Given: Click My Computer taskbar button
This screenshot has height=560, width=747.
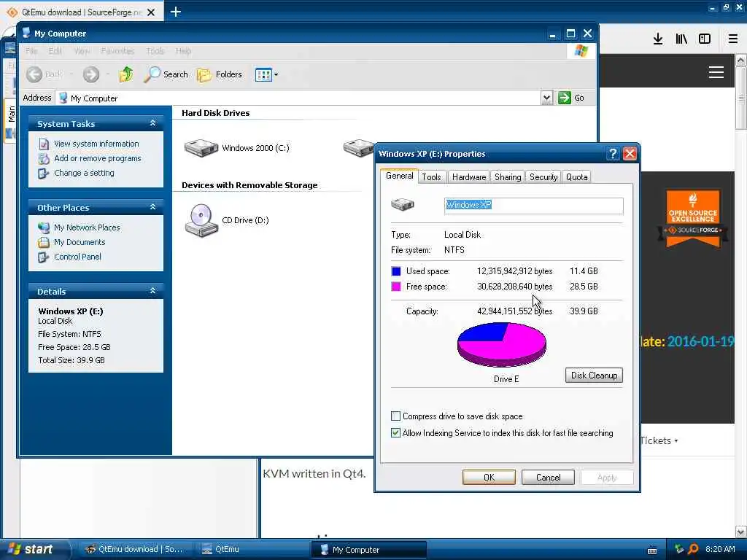Looking at the screenshot, I should click(x=369, y=550).
